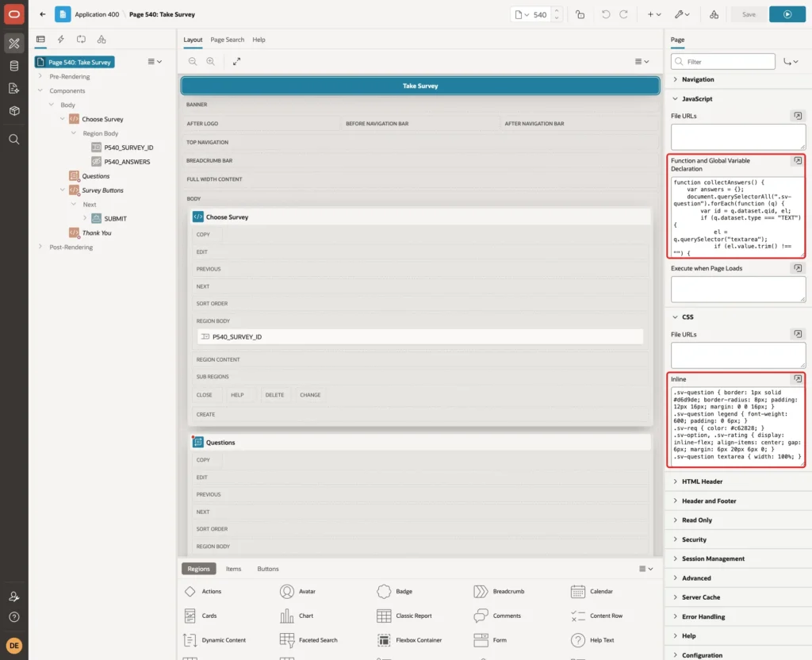Click the sidebar search magnifier icon

pos(14,140)
